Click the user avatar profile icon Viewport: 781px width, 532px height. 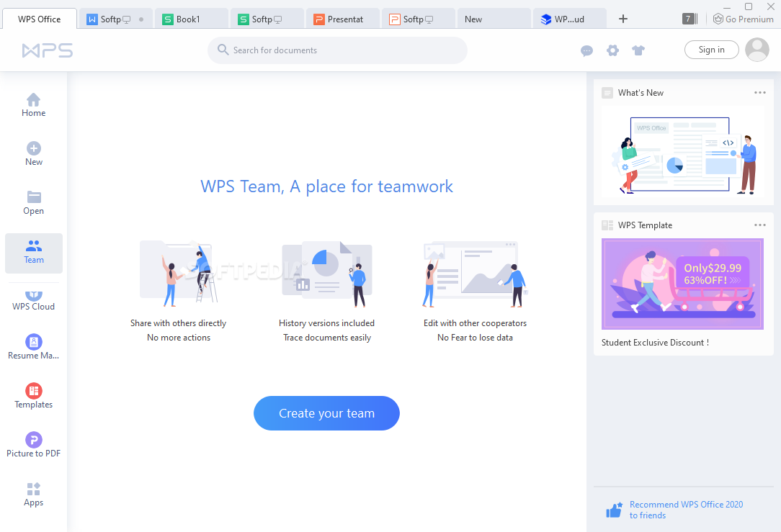[757, 50]
